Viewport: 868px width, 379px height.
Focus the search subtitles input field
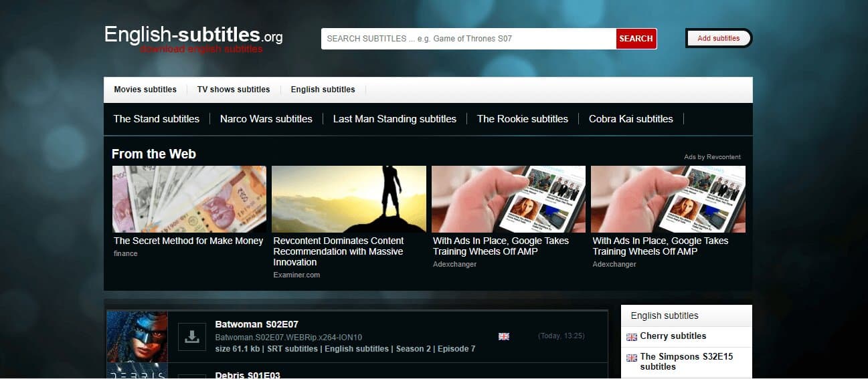[468, 39]
